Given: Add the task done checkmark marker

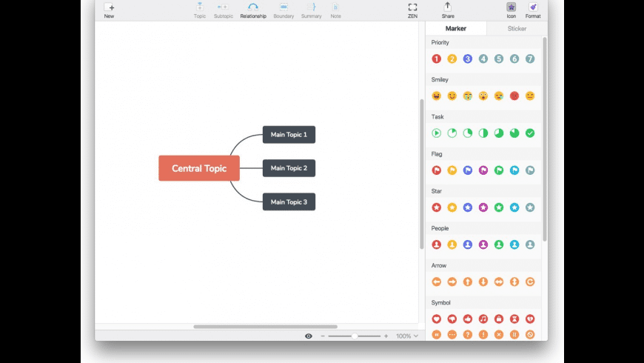Looking at the screenshot, I should (x=530, y=133).
